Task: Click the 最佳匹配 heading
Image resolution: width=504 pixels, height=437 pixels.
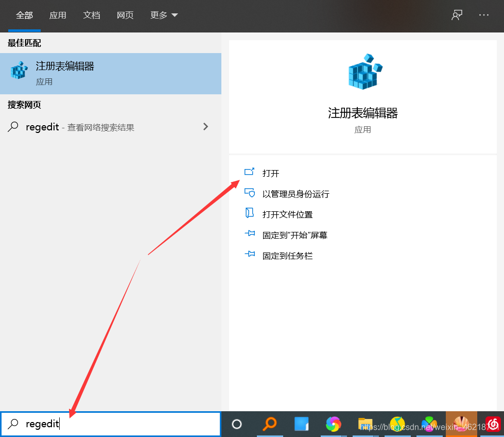Action: (x=24, y=43)
